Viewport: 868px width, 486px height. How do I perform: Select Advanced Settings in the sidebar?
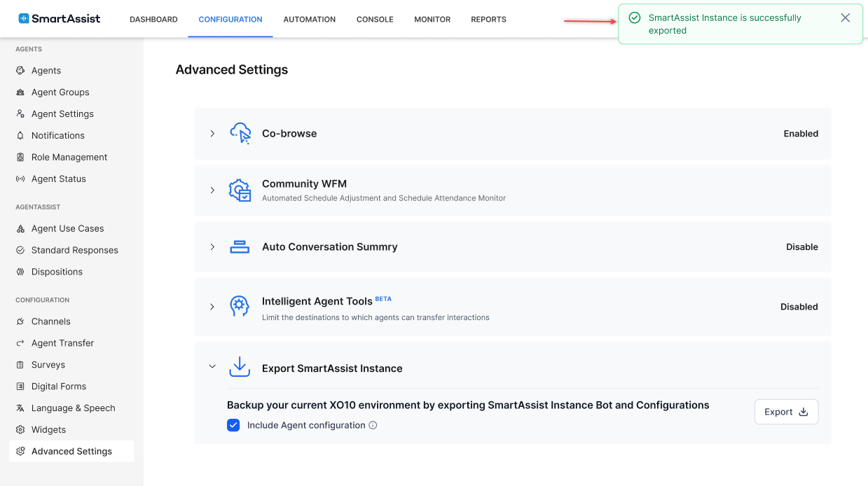pyautogui.click(x=71, y=452)
